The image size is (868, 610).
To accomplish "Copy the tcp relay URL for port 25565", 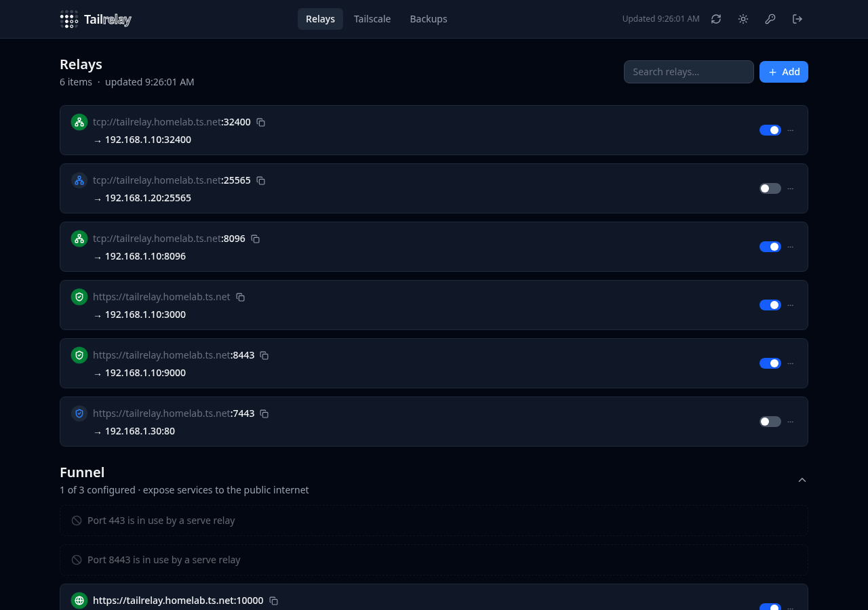I will click(x=261, y=181).
